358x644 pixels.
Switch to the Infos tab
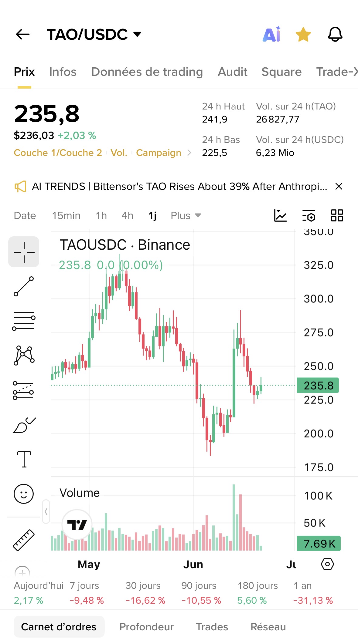63,72
